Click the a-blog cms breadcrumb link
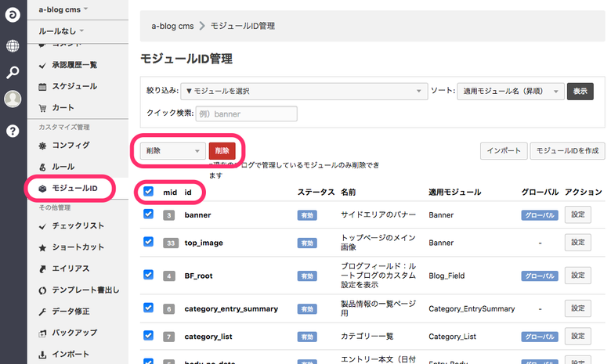 click(x=172, y=26)
